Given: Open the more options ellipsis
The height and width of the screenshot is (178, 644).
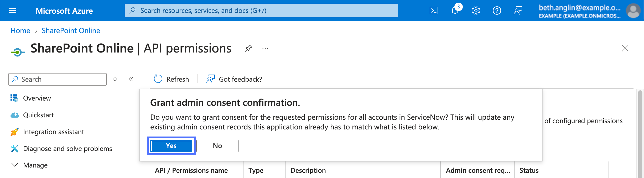Looking at the screenshot, I should [265, 48].
